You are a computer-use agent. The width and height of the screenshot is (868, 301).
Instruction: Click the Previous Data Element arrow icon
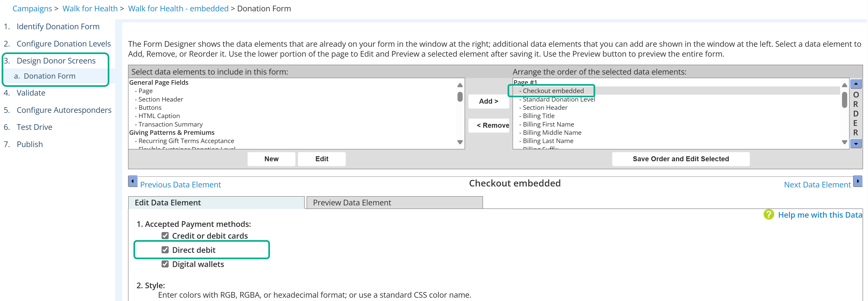pos(133,181)
